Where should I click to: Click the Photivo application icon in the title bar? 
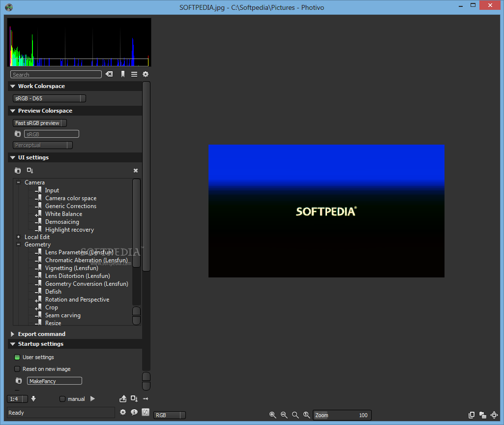[9, 7]
